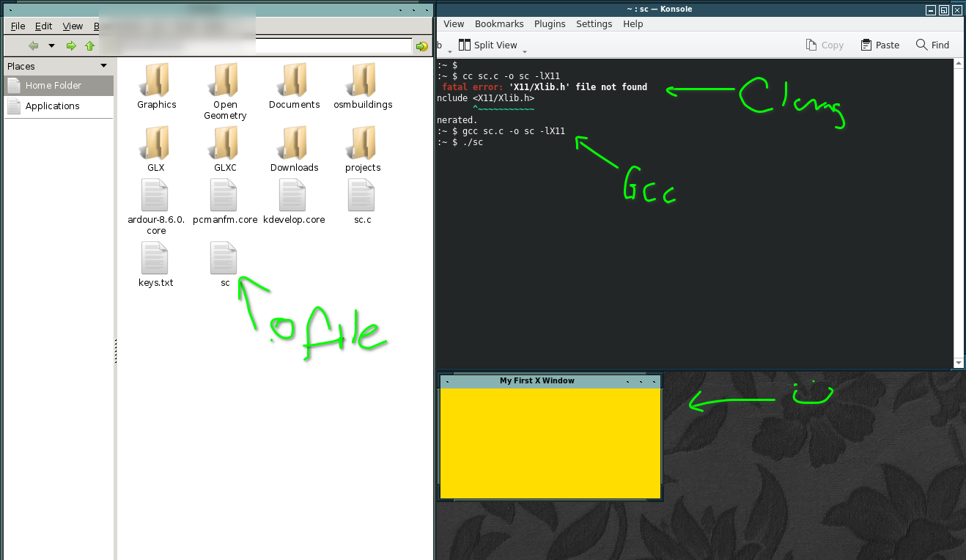The width and height of the screenshot is (966, 560).
Task: Select Home Folder in the Places sidebar
Action: click(x=53, y=85)
